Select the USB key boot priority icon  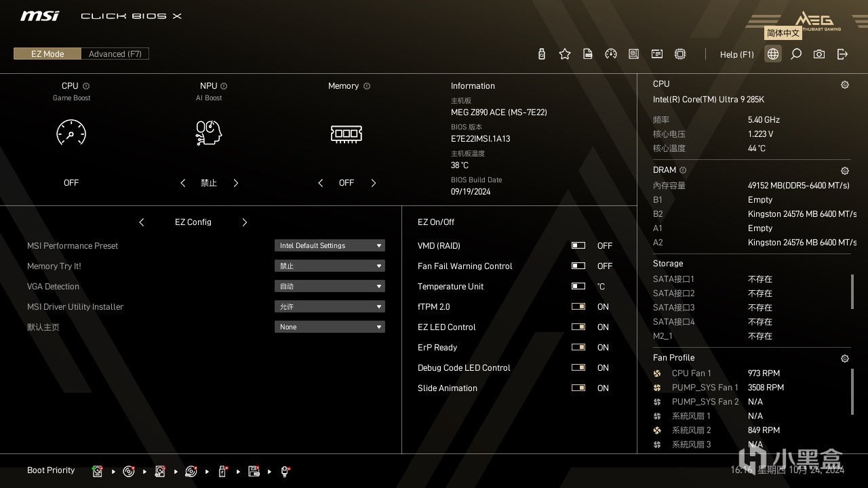[222, 471]
